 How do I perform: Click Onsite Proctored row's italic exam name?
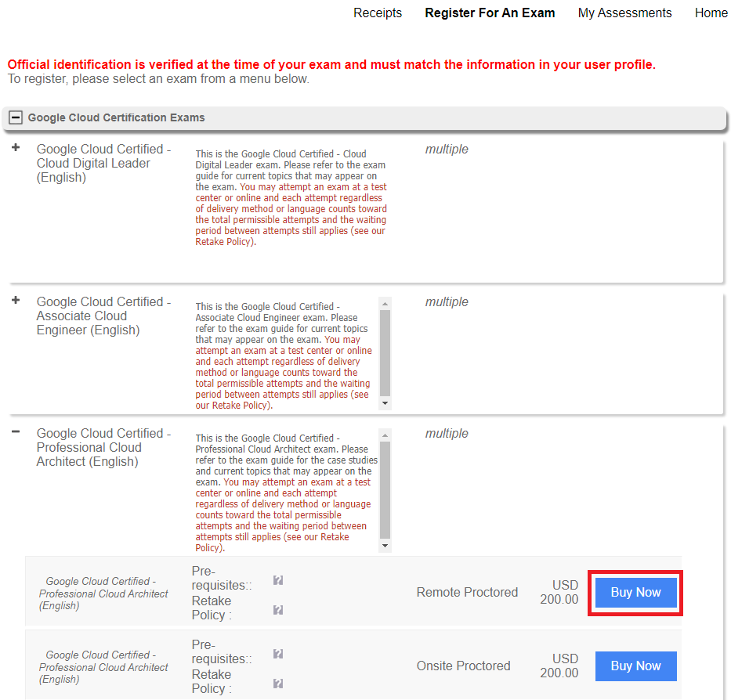point(103,667)
